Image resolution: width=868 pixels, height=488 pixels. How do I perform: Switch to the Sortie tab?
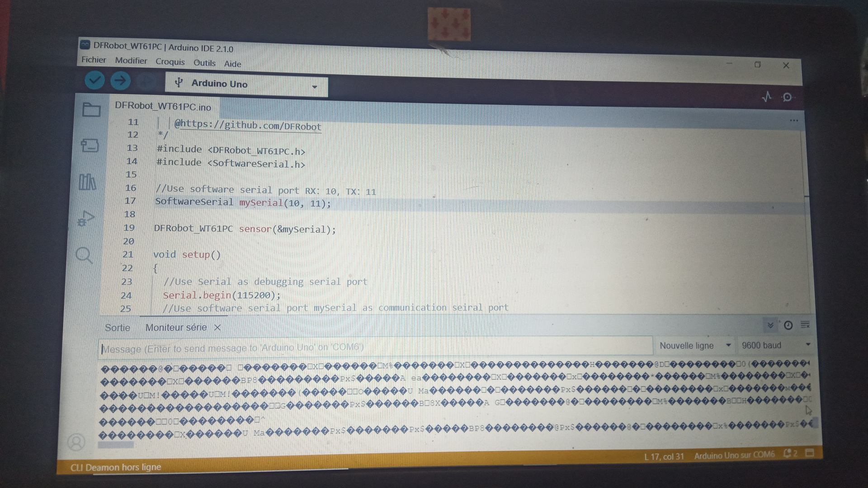tap(118, 328)
